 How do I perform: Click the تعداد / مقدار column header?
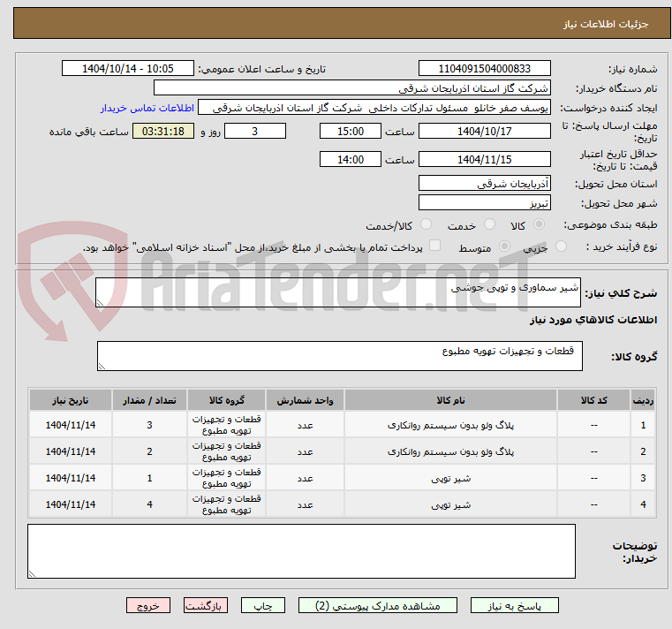click(x=149, y=400)
